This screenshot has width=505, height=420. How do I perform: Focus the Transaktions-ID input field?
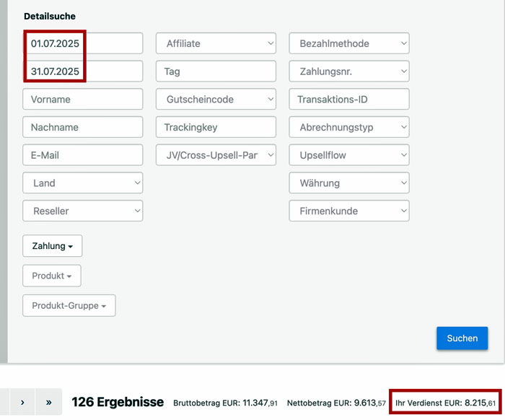pos(349,99)
